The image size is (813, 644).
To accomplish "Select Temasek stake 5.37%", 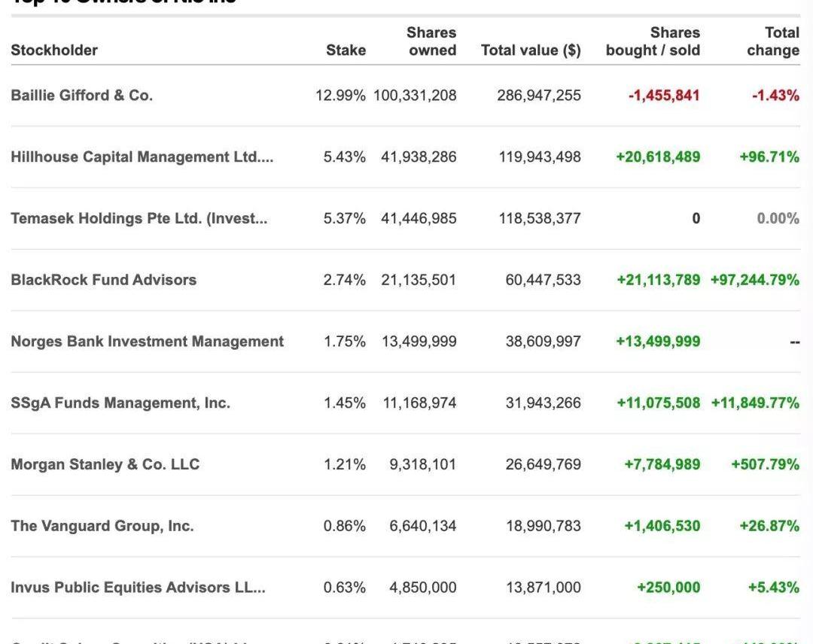I will [x=345, y=218].
